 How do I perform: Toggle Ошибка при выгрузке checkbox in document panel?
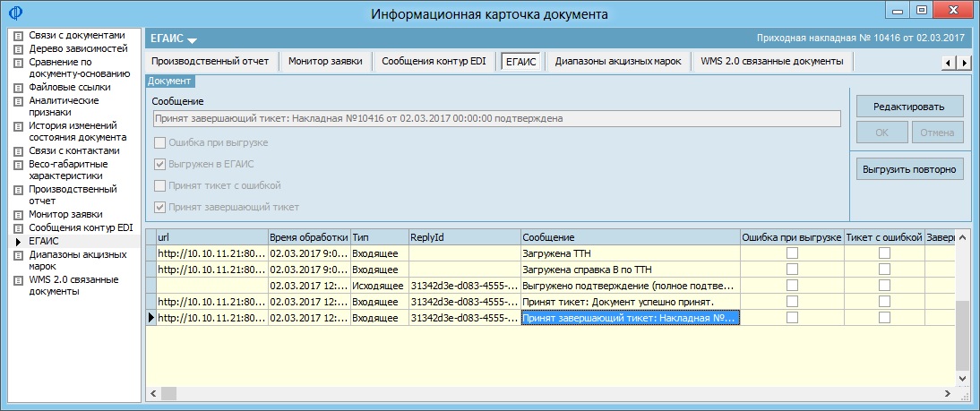point(159,143)
